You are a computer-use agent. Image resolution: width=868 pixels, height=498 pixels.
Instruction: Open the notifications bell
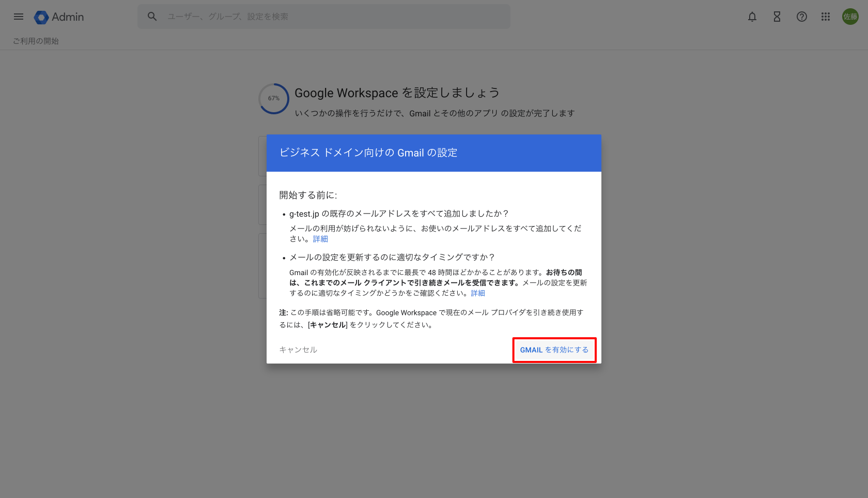point(752,17)
